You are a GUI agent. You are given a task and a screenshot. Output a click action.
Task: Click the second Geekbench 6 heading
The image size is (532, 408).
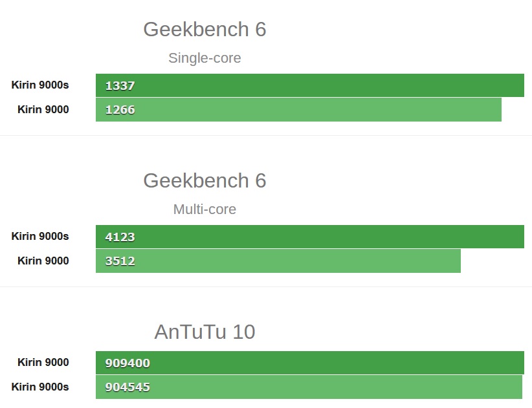(205, 180)
